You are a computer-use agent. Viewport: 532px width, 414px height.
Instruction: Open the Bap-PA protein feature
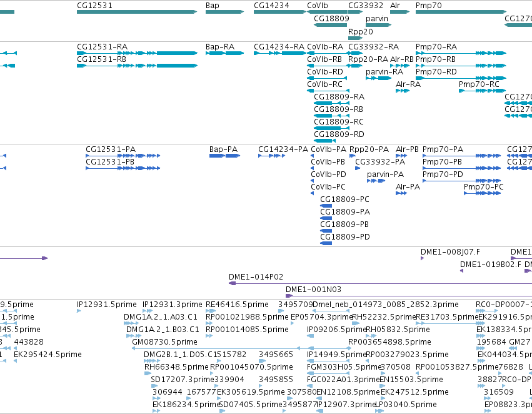pyautogui.click(x=224, y=156)
